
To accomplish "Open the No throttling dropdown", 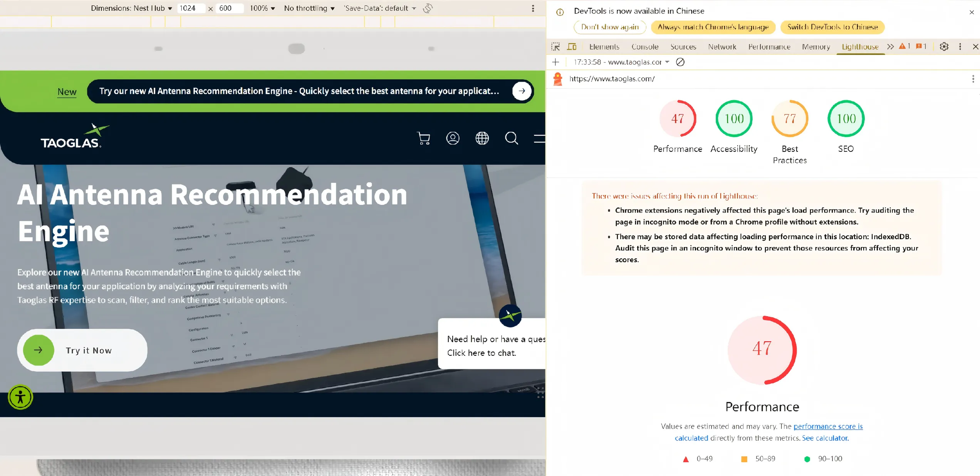I will click(309, 8).
